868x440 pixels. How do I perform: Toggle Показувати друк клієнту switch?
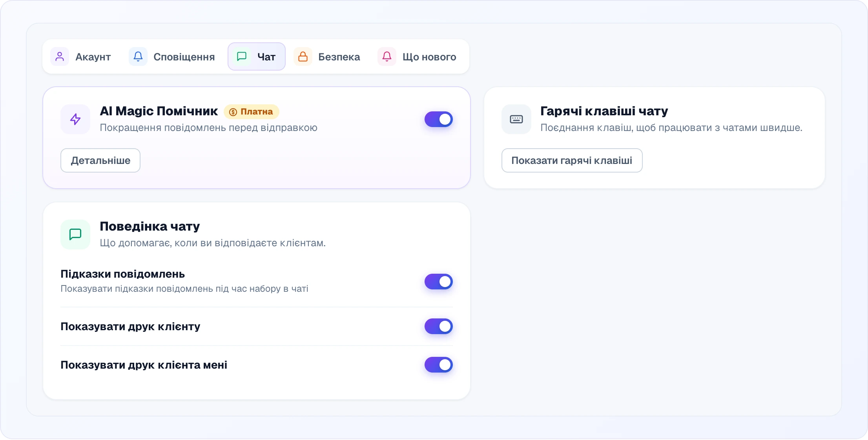439,326
